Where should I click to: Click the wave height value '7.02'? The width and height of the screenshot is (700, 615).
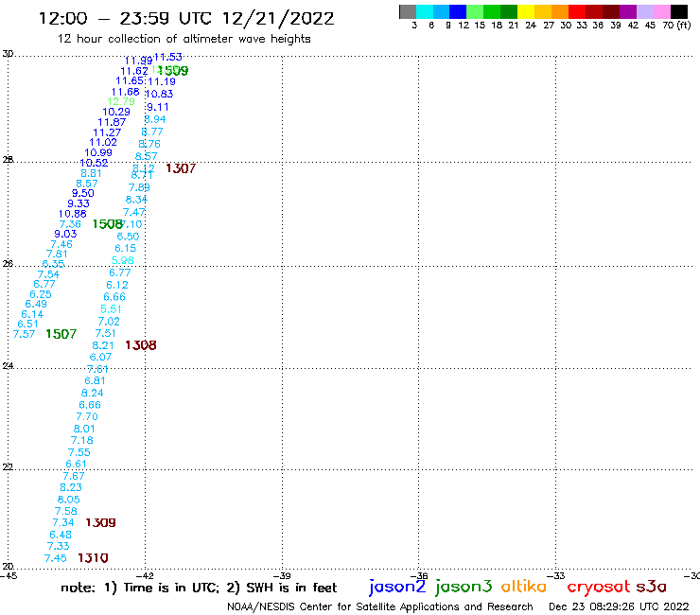click(109, 321)
